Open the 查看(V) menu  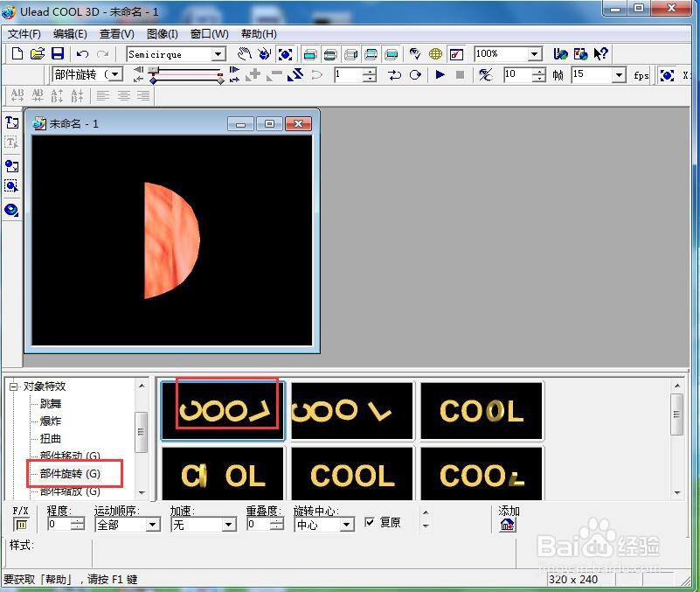pos(116,34)
